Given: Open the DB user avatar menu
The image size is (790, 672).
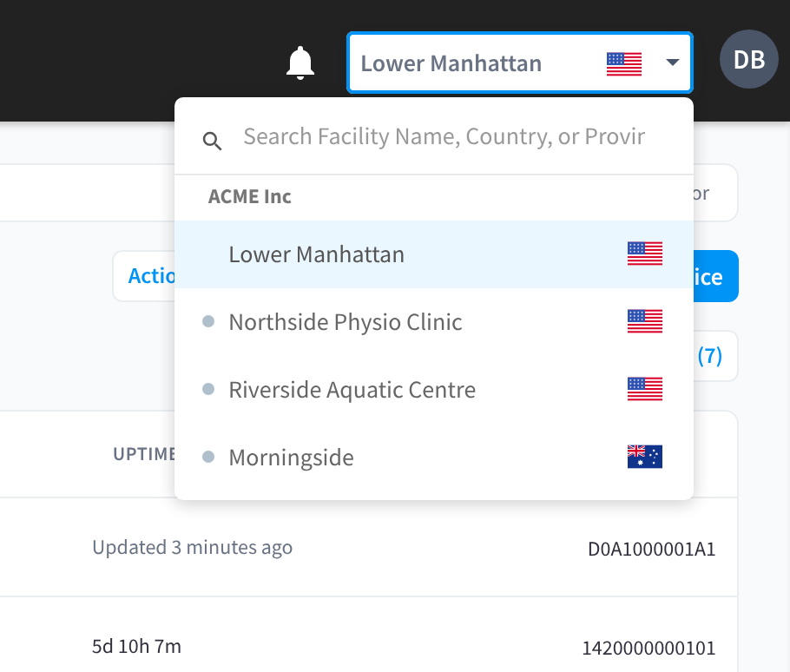Looking at the screenshot, I should (748, 59).
